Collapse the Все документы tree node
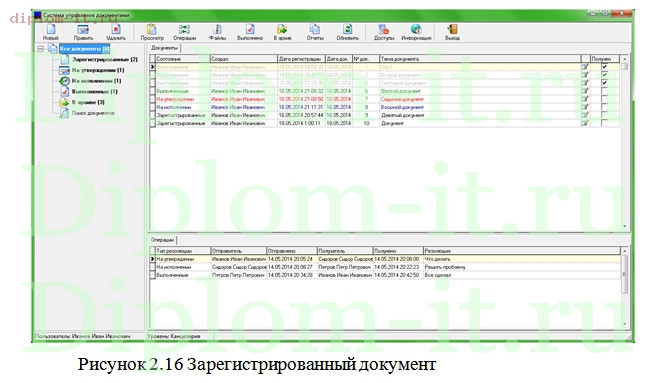 pos(41,49)
